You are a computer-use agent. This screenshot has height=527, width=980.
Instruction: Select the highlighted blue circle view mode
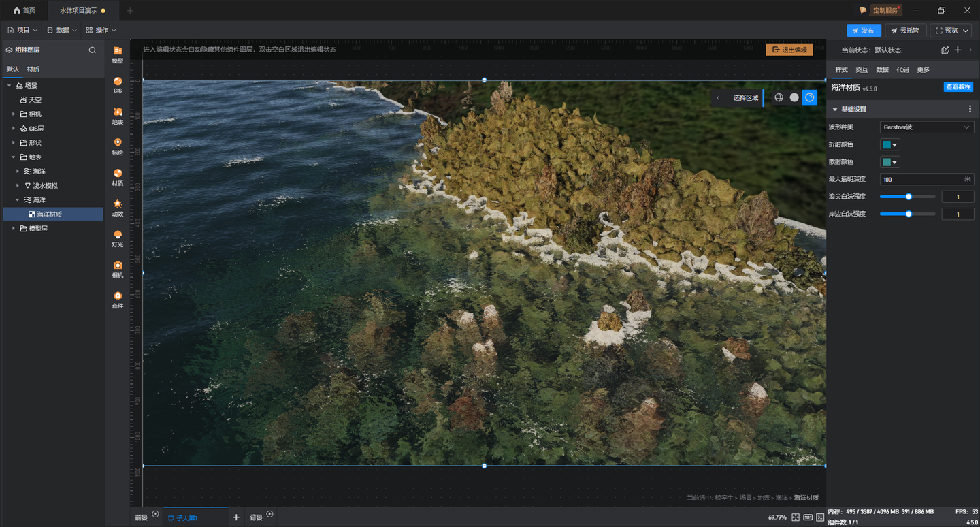click(809, 98)
